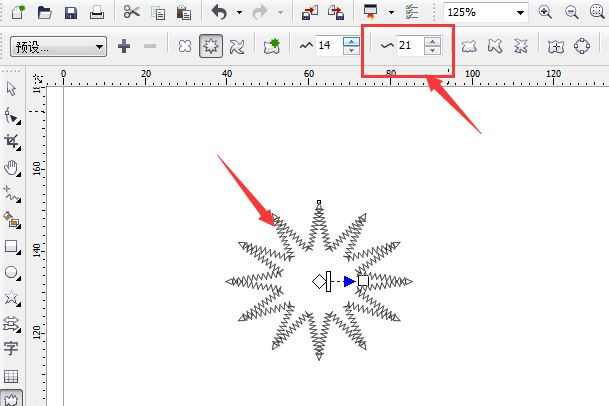Viewport: 609px width, 406px height.
Task: Click the white bar frequency slider handle
Action: (329, 281)
